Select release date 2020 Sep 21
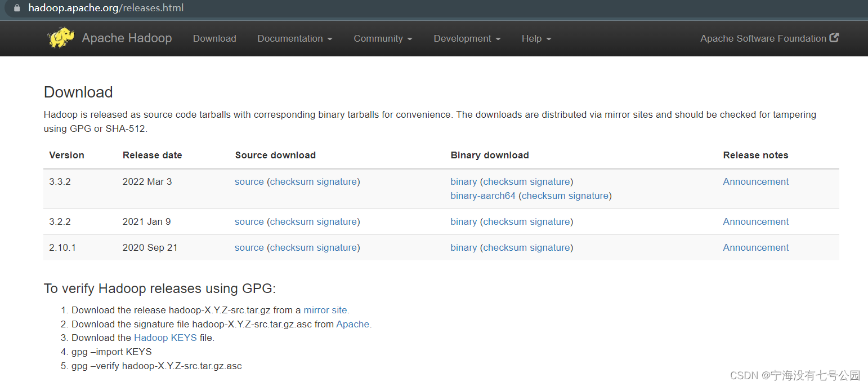868x386 pixels. point(150,247)
